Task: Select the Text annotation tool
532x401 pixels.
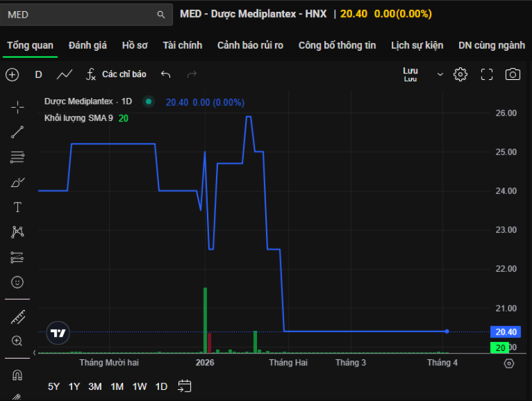Action: [17, 207]
